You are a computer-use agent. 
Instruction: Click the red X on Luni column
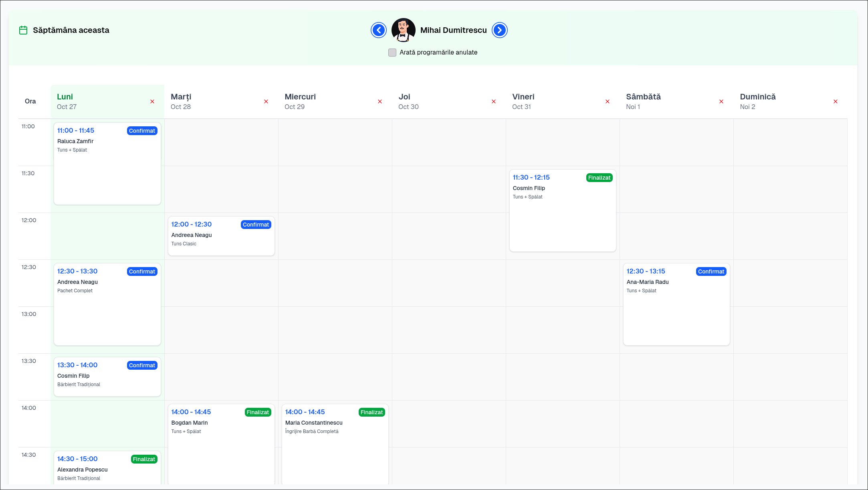click(152, 101)
